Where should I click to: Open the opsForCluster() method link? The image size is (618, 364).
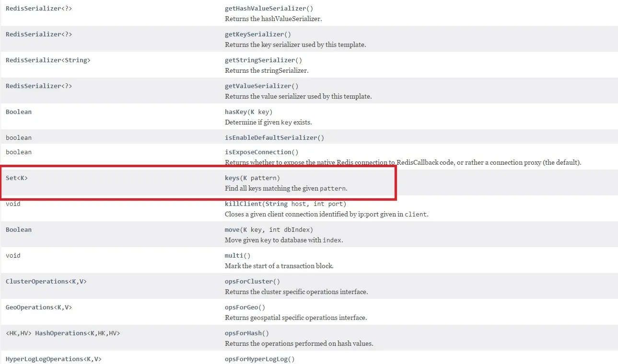point(253,282)
